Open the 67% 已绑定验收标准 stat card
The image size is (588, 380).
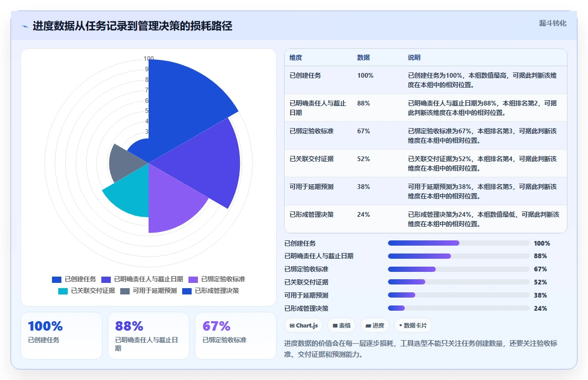tap(236, 335)
